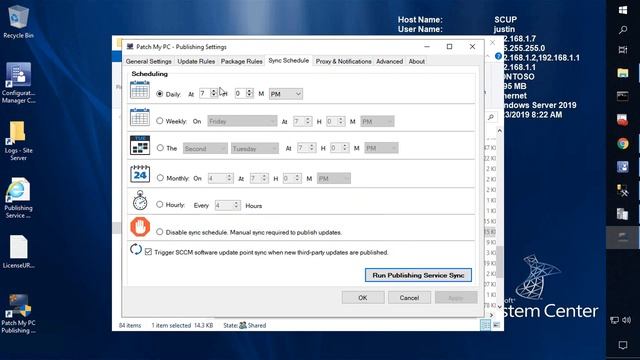This screenshot has height=360, width=640.
Task: Open the Advanced tab
Action: [389, 61]
